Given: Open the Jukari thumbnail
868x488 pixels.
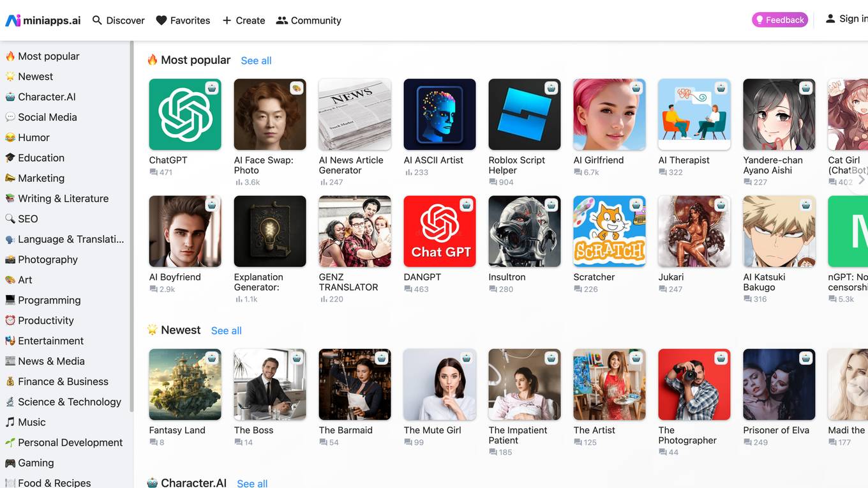Looking at the screenshot, I should click(x=694, y=231).
